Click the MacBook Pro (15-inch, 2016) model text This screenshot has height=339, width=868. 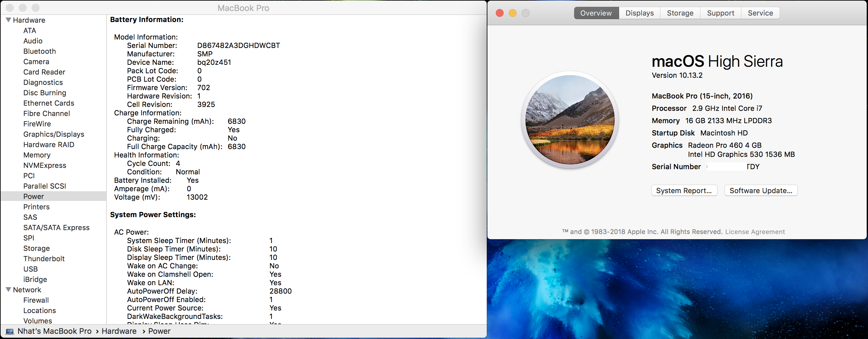702,96
